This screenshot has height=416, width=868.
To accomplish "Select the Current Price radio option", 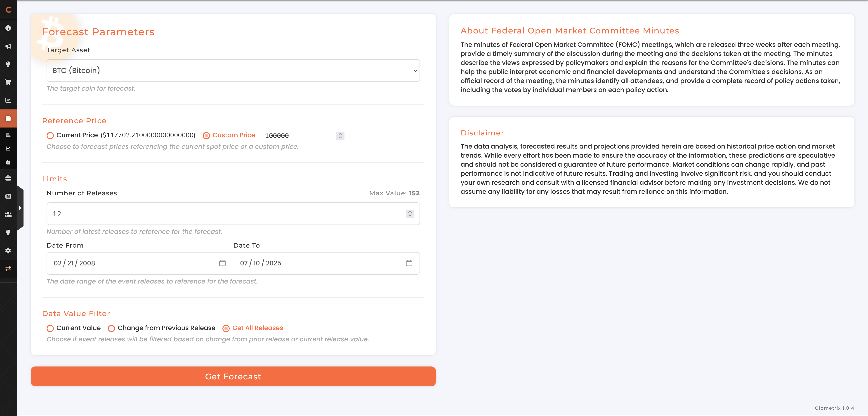I will (50, 135).
